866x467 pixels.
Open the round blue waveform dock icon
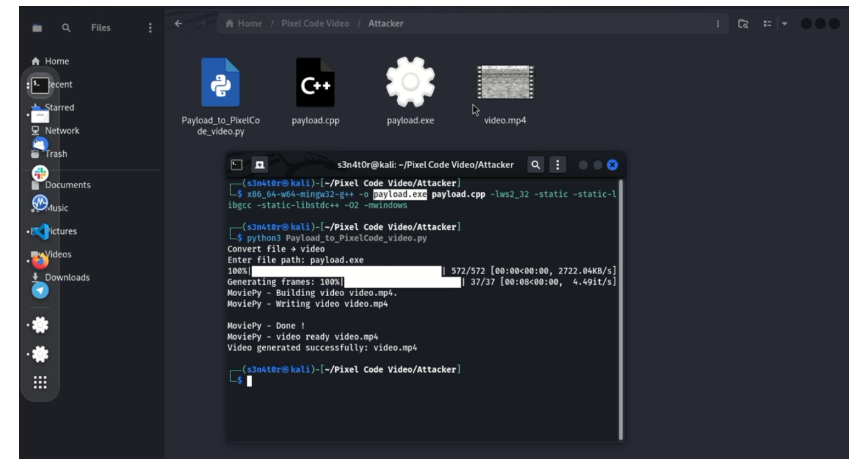pyautogui.click(x=40, y=203)
